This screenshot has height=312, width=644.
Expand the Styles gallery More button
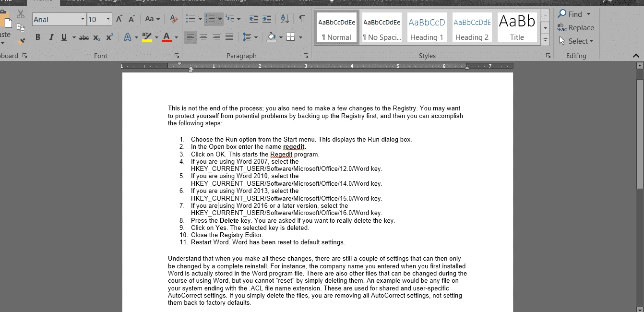[545, 41]
